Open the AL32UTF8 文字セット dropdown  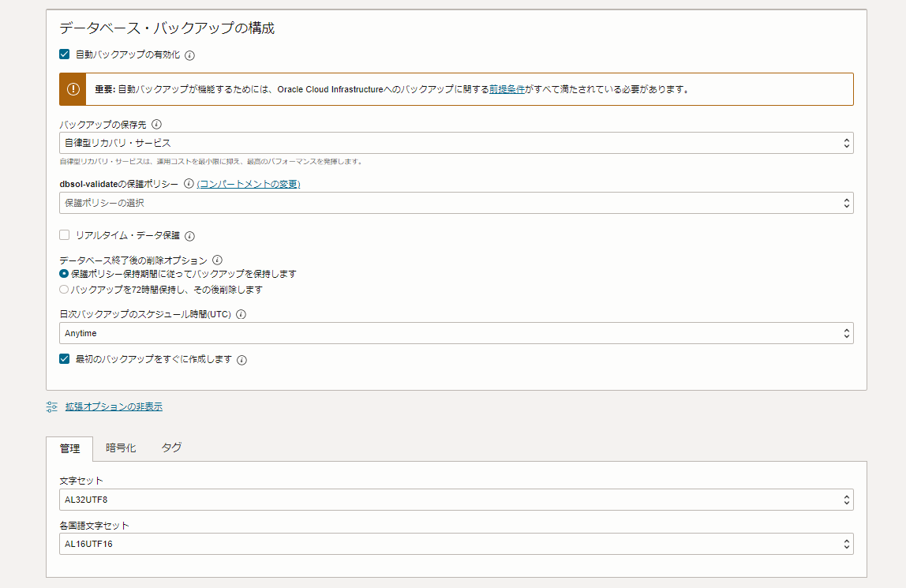click(455, 500)
